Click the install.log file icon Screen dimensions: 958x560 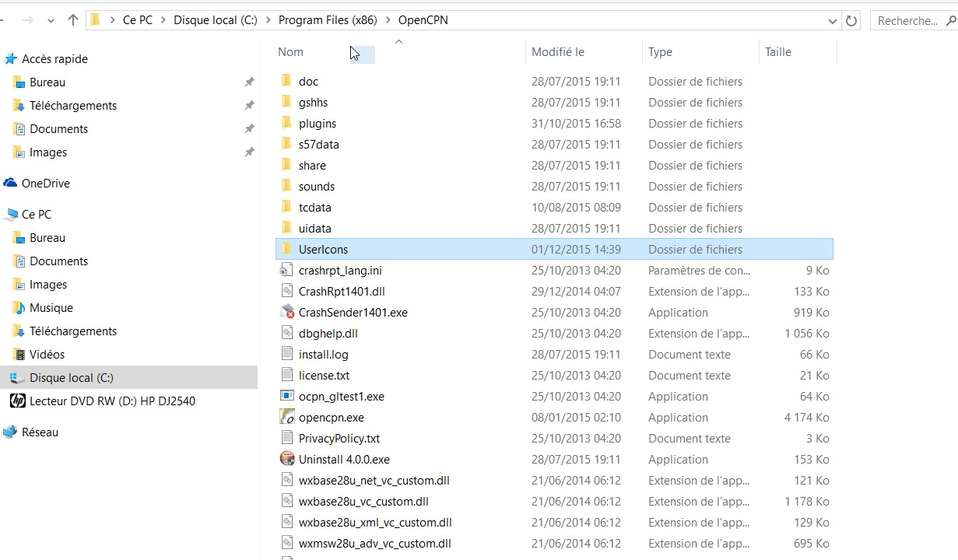[x=286, y=354]
